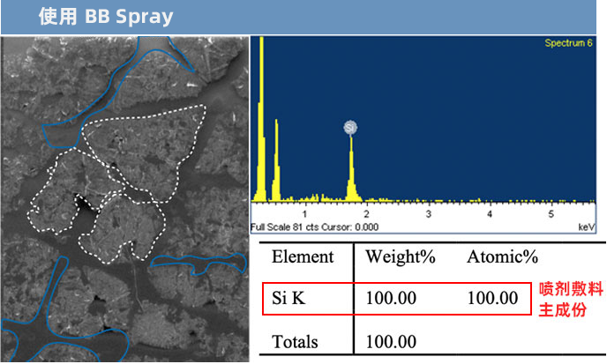Viewport: 607px width, 364px height.
Task: Click the '使用 BB Spray' slide title
Action: 106,16
